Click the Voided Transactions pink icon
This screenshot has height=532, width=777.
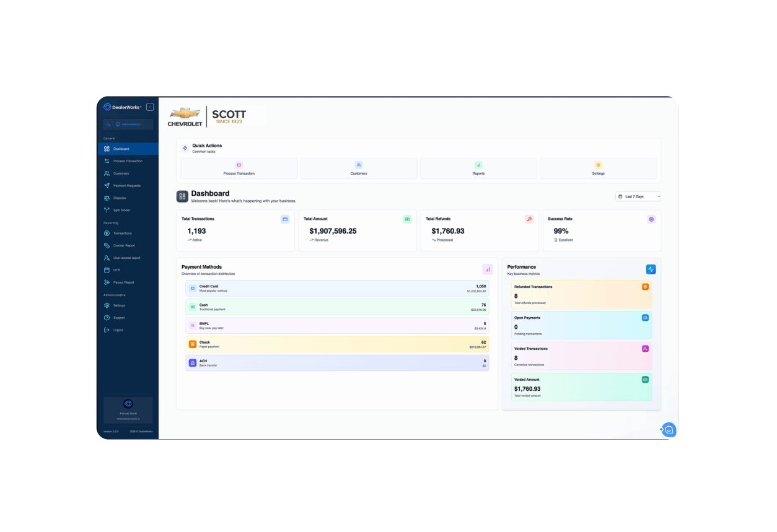645,349
